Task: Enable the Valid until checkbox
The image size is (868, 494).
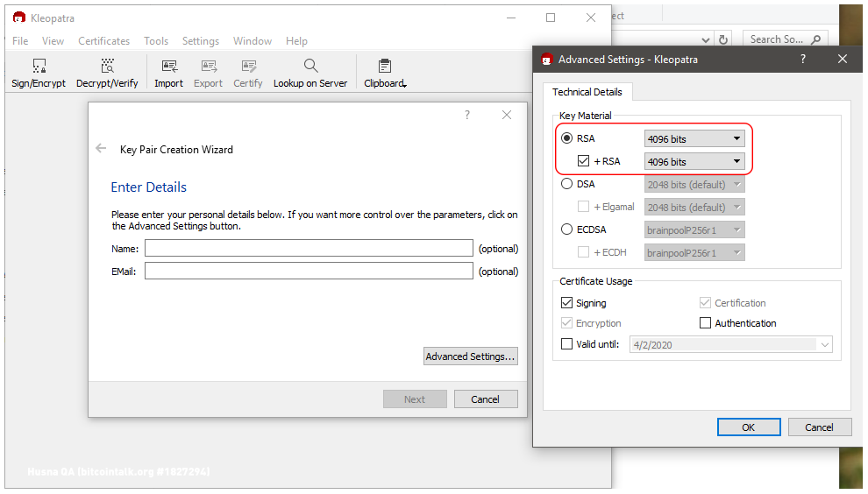Action: point(567,343)
